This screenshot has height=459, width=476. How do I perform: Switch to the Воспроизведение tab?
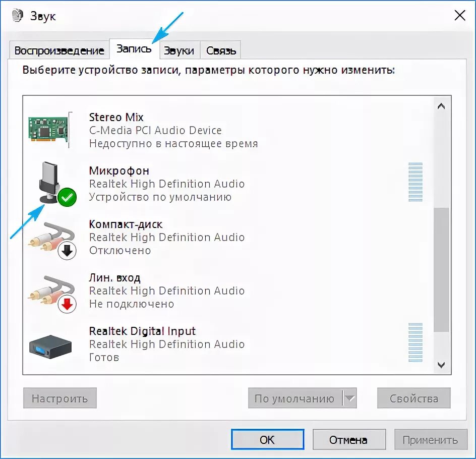pos(59,50)
